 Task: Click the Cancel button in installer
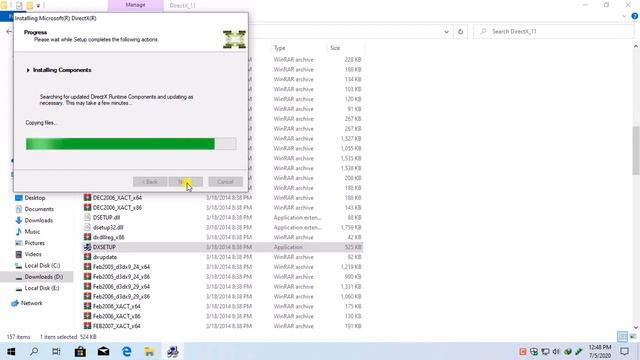[225, 182]
